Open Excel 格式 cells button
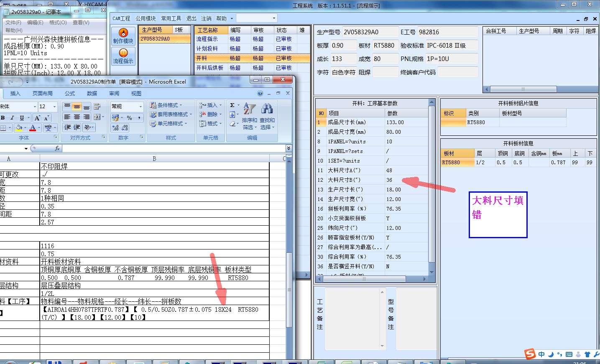Image resolution: width=600 pixels, height=364 pixels. 211,124
